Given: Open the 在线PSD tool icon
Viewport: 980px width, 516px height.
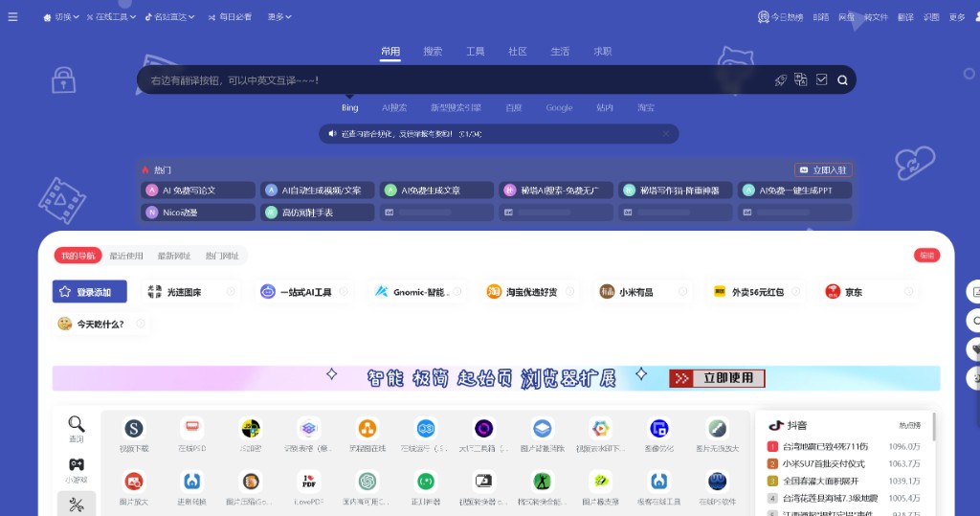Looking at the screenshot, I should (191, 429).
